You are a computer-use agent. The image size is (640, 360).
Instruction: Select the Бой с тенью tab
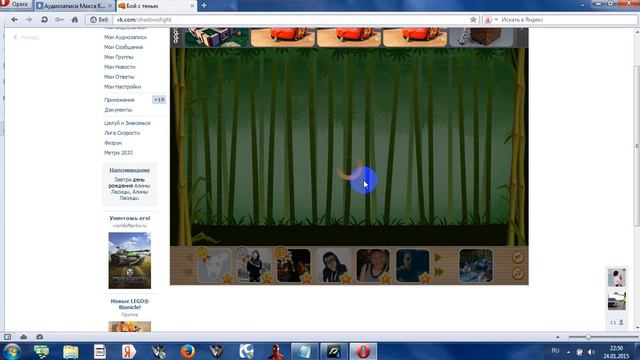pos(153,6)
